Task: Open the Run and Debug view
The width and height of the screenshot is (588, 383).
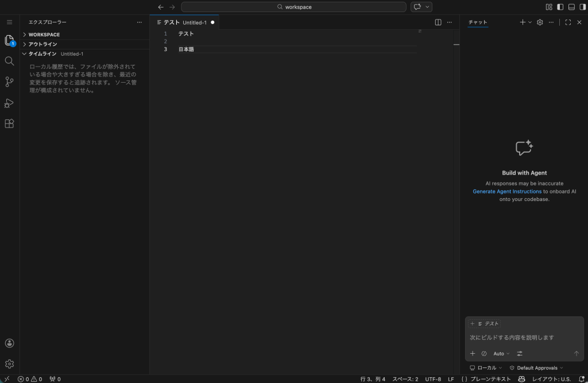Action: pos(9,103)
